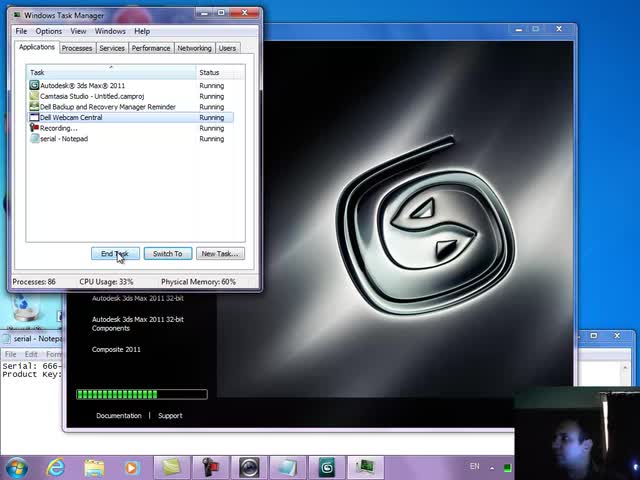Click 'CPU Usage: 33%' in status bar
This screenshot has width=640, height=480.
click(x=106, y=282)
